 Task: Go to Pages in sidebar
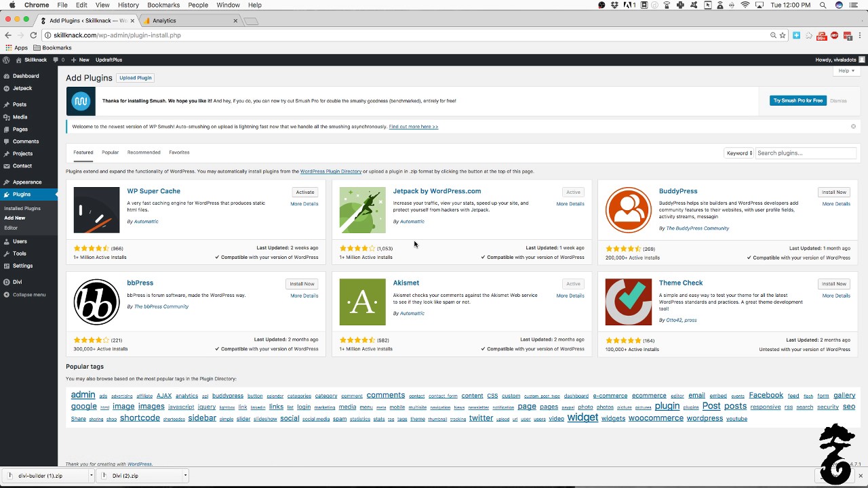click(20, 129)
